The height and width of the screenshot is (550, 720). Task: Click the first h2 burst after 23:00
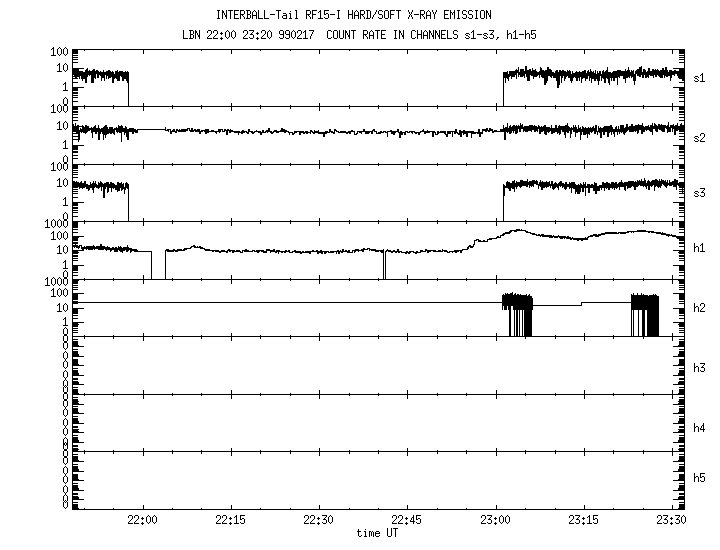pyautogui.click(x=517, y=314)
